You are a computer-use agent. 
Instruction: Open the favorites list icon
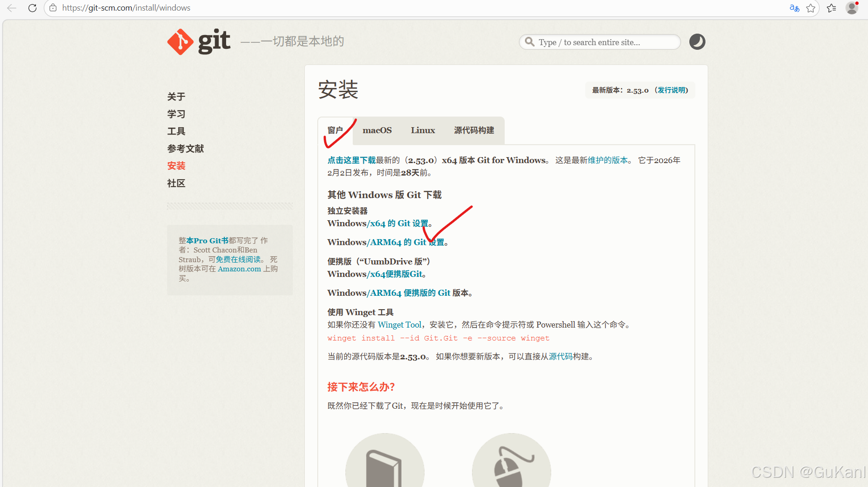pyautogui.click(x=832, y=8)
